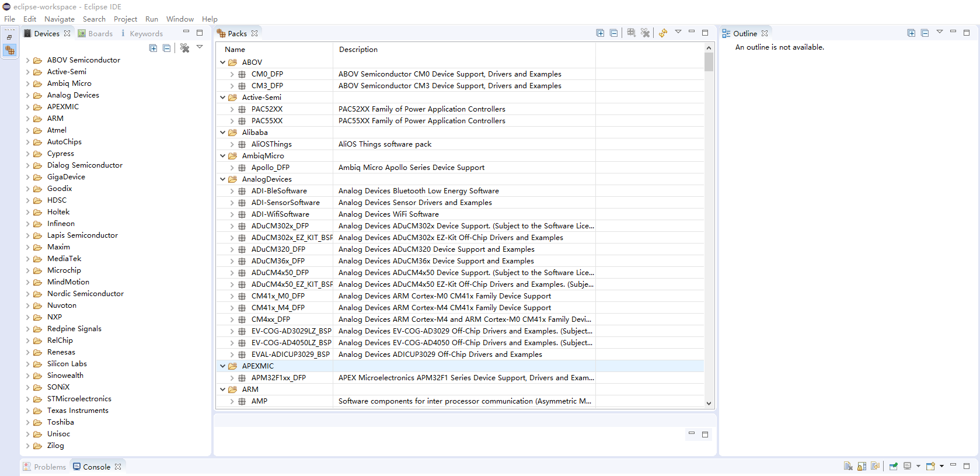
Task: Select the Console tab
Action: [92, 467]
